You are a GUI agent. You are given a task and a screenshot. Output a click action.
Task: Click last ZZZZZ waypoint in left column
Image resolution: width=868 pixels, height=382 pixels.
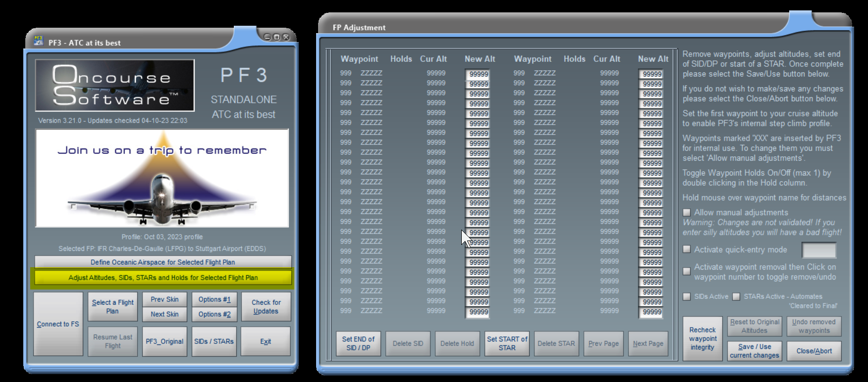pos(371,311)
